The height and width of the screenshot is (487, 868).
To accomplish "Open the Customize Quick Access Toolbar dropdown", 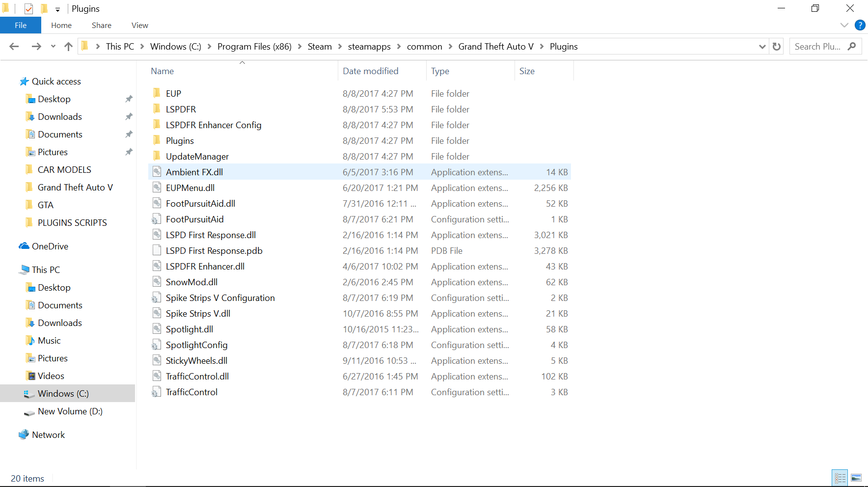I will click(x=57, y=9).
